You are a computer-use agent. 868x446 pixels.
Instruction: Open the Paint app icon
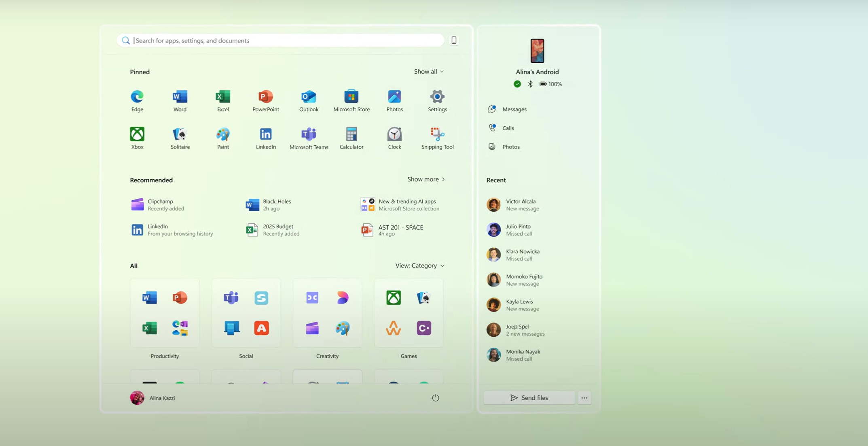click(x=223, y=138)
